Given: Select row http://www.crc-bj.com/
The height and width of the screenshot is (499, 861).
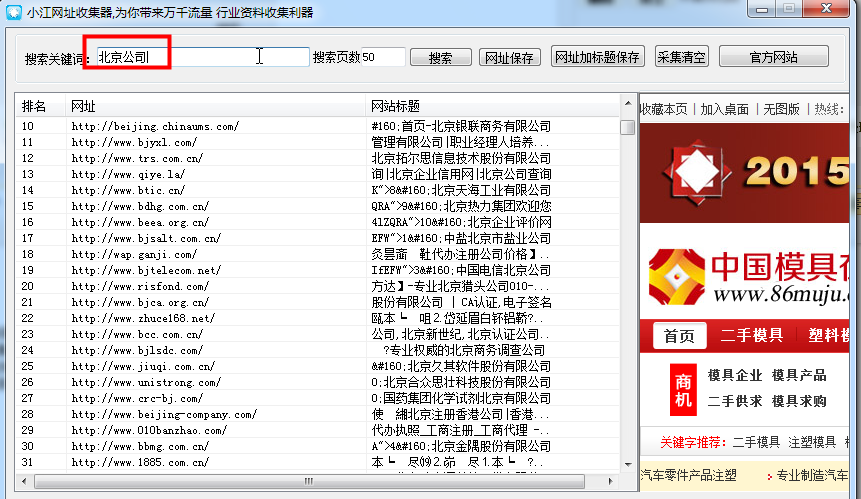Looking at the screenshot, I should click(318, 398).
